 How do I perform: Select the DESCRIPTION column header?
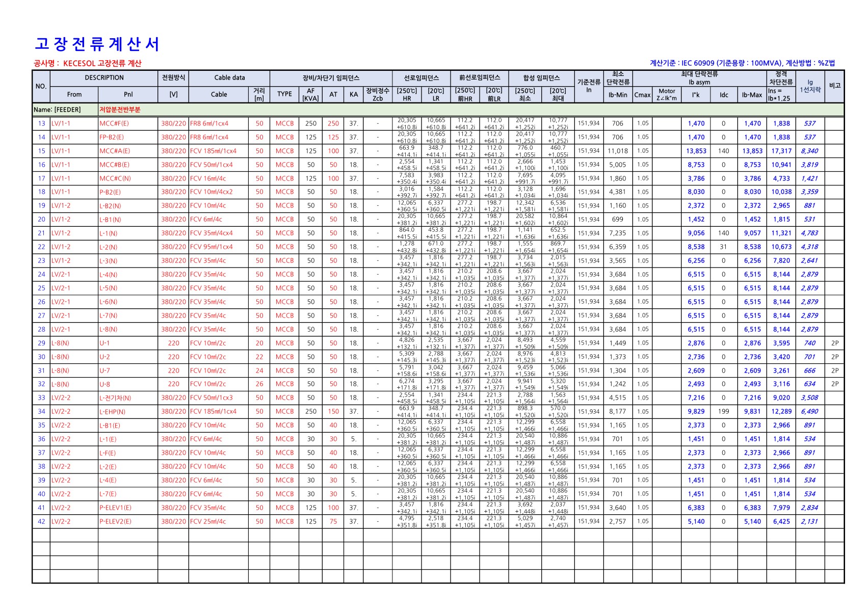[104, 78]
